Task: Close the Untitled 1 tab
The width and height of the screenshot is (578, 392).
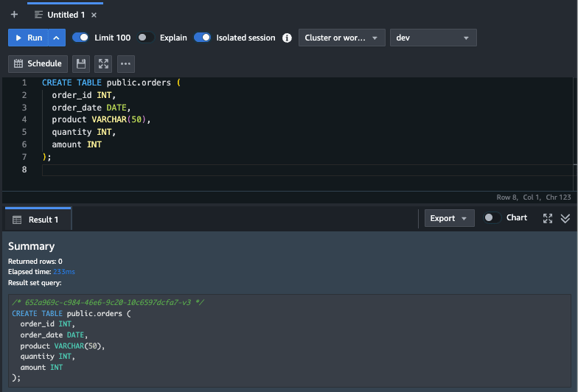Action: (94, 15)
